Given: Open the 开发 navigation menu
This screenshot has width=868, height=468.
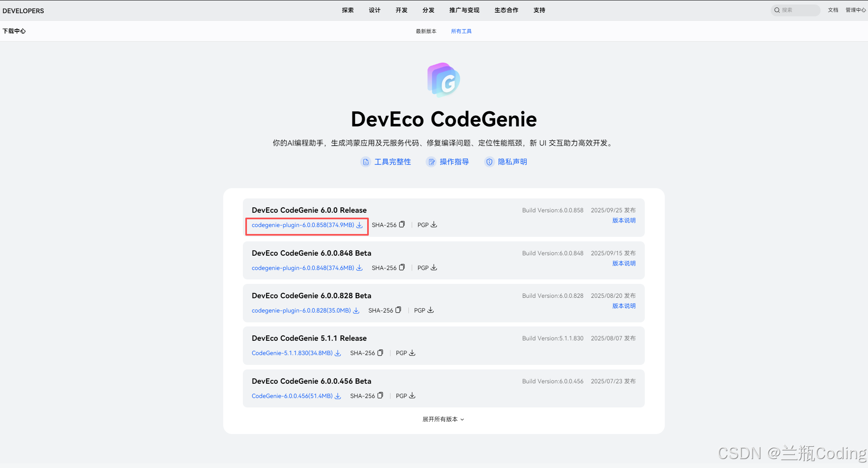Looking at the screenshot, I should pos(401,10).
